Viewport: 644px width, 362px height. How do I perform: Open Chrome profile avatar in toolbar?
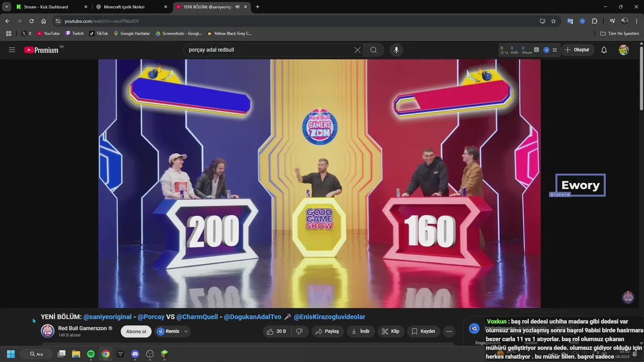[624, 21]
